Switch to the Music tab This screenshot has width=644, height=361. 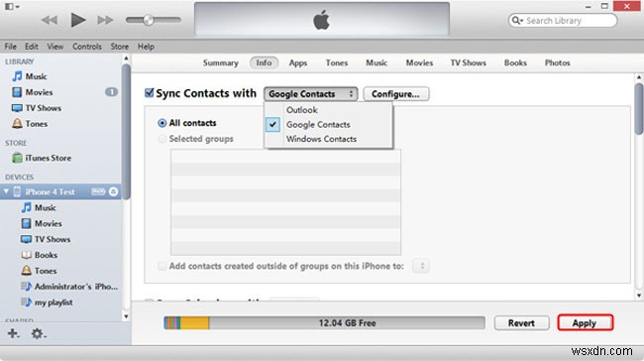[376, 62]
